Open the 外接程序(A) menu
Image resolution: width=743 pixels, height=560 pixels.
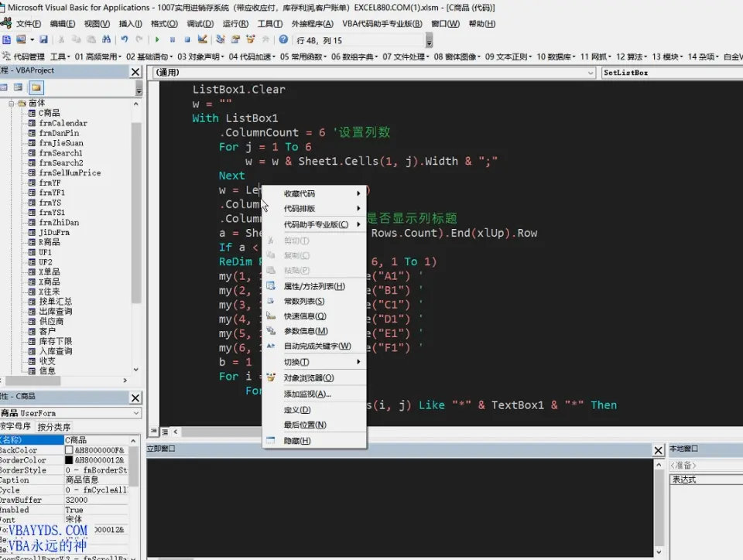(312, 24)
